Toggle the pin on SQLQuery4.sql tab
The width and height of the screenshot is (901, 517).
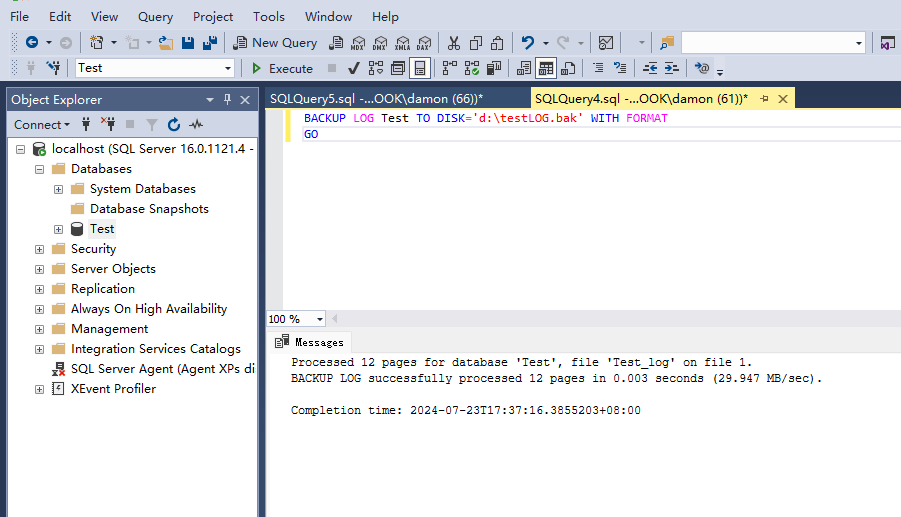pyautogui.click(x=764, y=99)
